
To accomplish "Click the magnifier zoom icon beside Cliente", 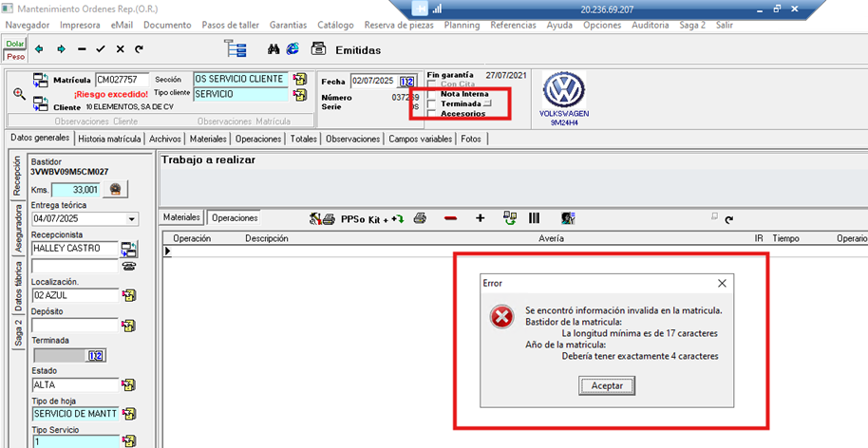I will [19, 94].
